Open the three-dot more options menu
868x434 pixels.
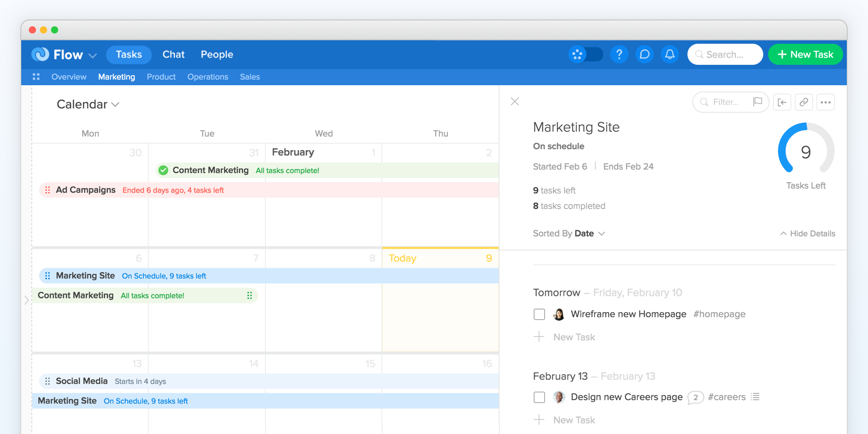coord(826,102)
